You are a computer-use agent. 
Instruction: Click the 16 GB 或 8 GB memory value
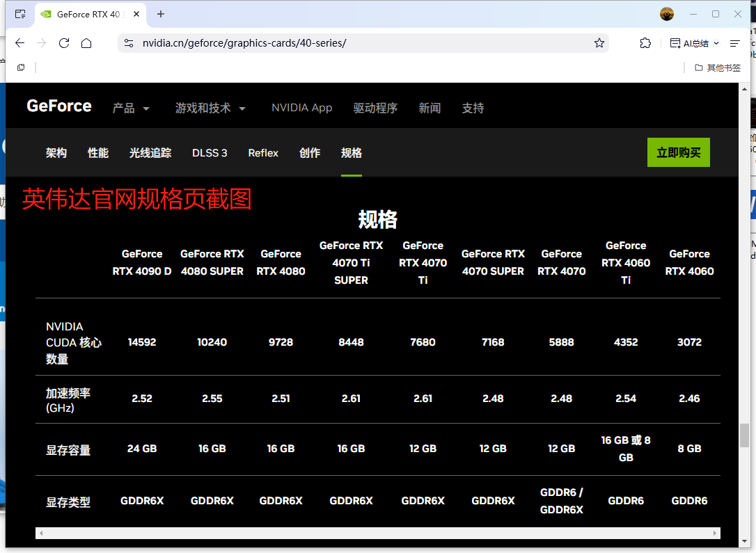626,449
